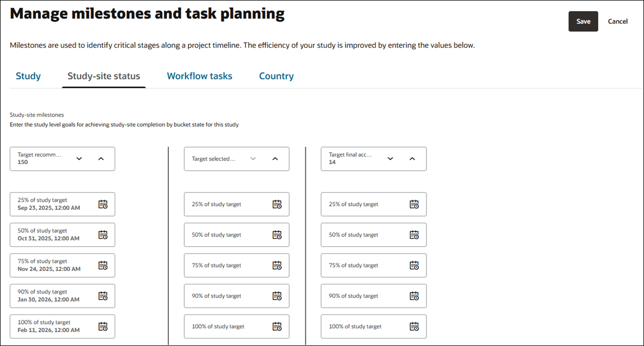This screenshot has height=346, width=644.
Task: Open calendar for 90% under Target final accrual
Action: (x=414, y=296)
